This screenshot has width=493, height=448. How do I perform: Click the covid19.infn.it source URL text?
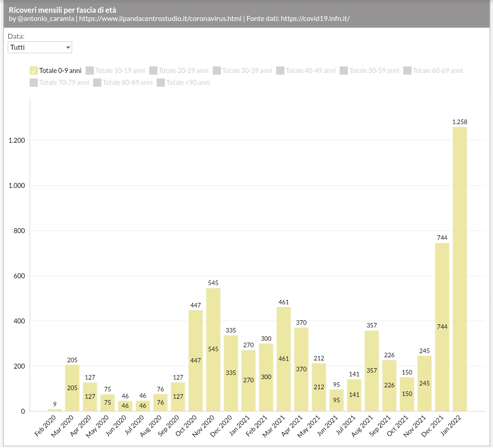click(x=315, y=19)
